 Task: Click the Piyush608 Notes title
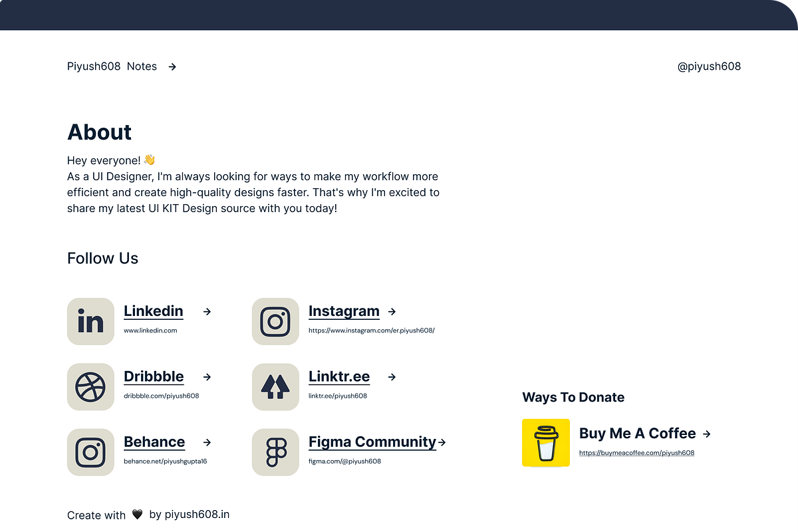tap(112, 66)
